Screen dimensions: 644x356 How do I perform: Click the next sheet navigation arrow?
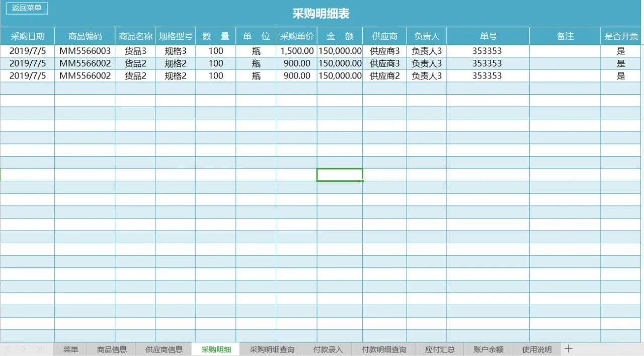point(24,348)
